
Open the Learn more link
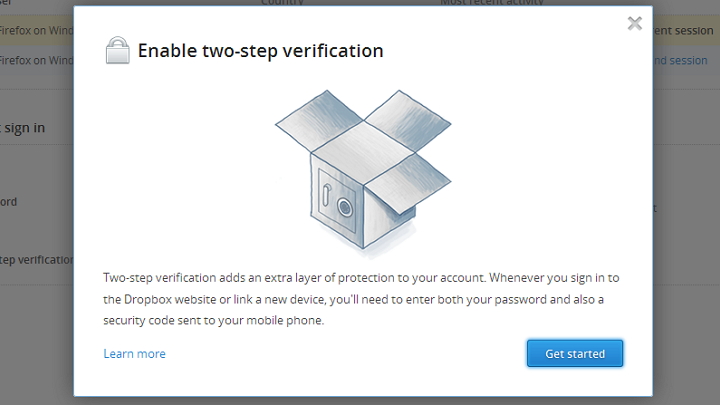coord(135,354)
